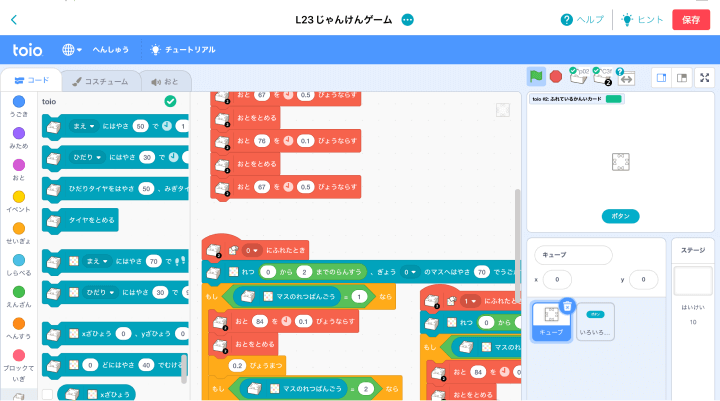Select the いろいろ sprite thumbnail

pyautogui.click(x=595, y=322)
